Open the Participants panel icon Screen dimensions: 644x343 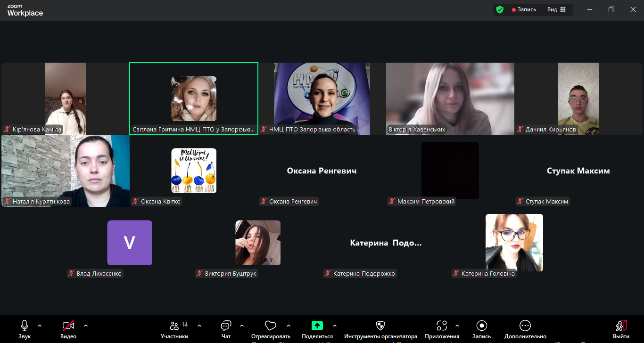(x=174, y=326)
